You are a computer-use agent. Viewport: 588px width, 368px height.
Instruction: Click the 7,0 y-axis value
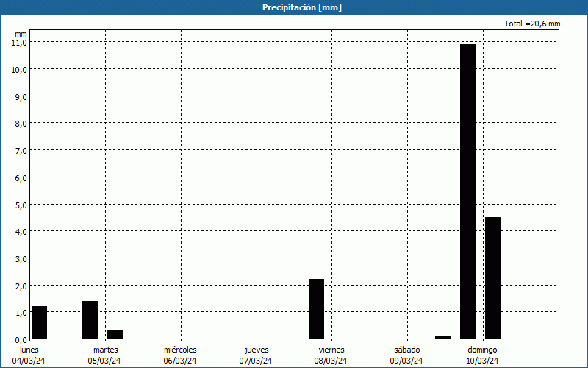[x=21, y=151]
